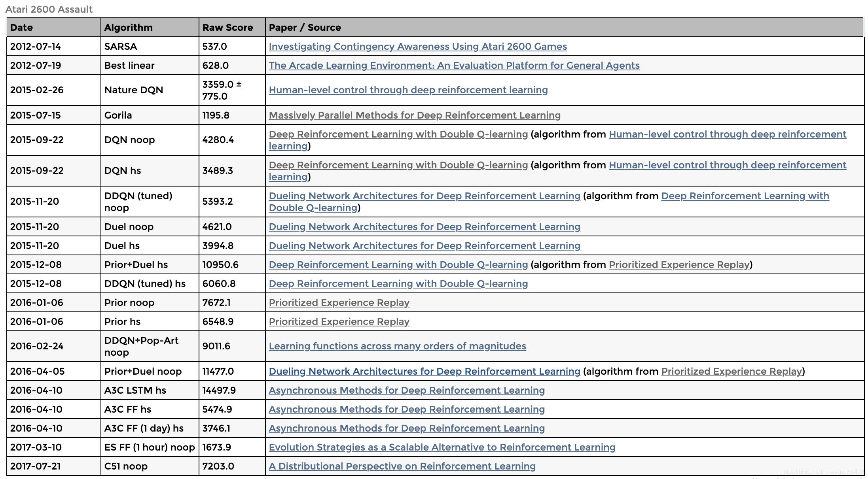Open Prioritized Experience Replay link in Prior hs row
The image size is (868, 479).
339,322
